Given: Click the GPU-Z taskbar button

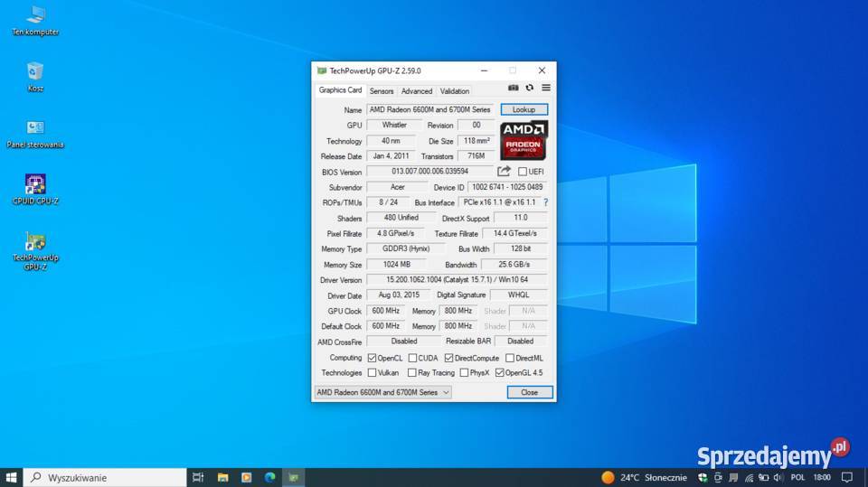Looking at the screenshot, I should [x=293, y=478].
